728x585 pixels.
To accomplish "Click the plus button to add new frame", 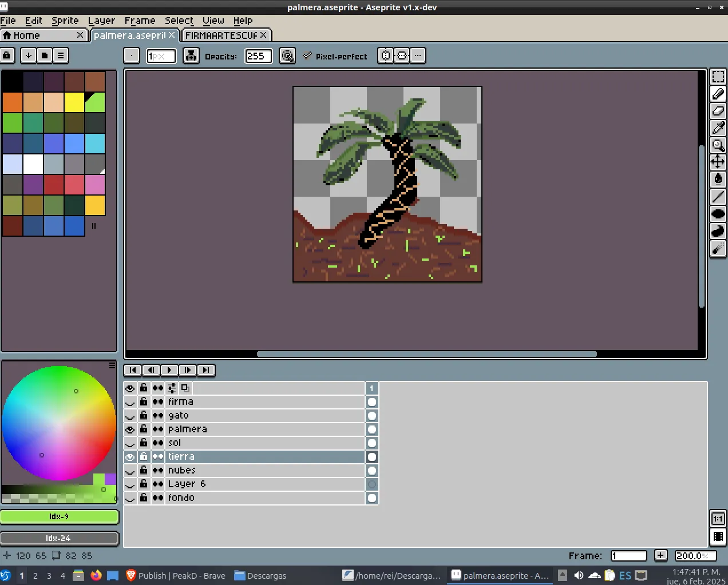I will pyautogui.click(x=660, y=555).
